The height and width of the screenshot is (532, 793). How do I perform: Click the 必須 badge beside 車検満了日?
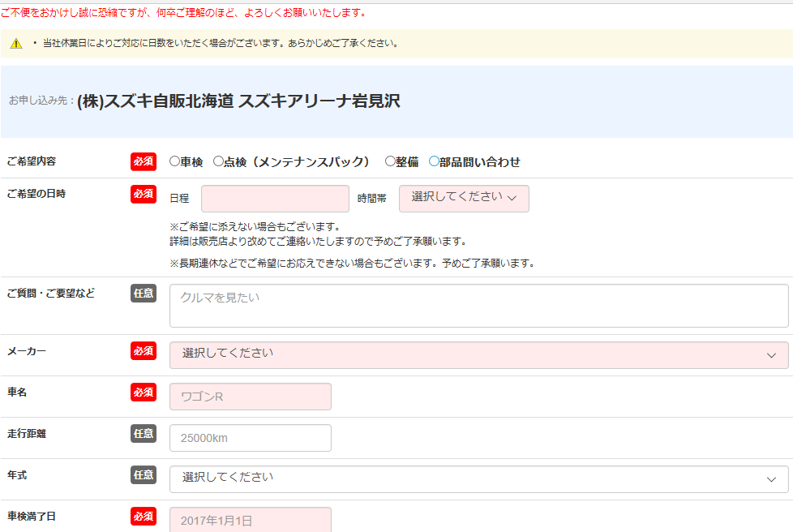pyautogui.click(x=144, y=517)
